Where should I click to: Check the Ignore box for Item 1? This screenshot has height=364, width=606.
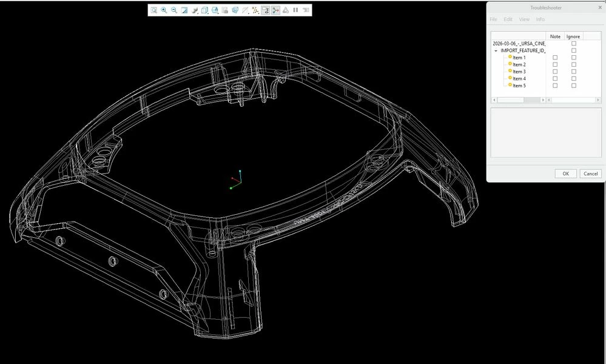pos(573,58)
